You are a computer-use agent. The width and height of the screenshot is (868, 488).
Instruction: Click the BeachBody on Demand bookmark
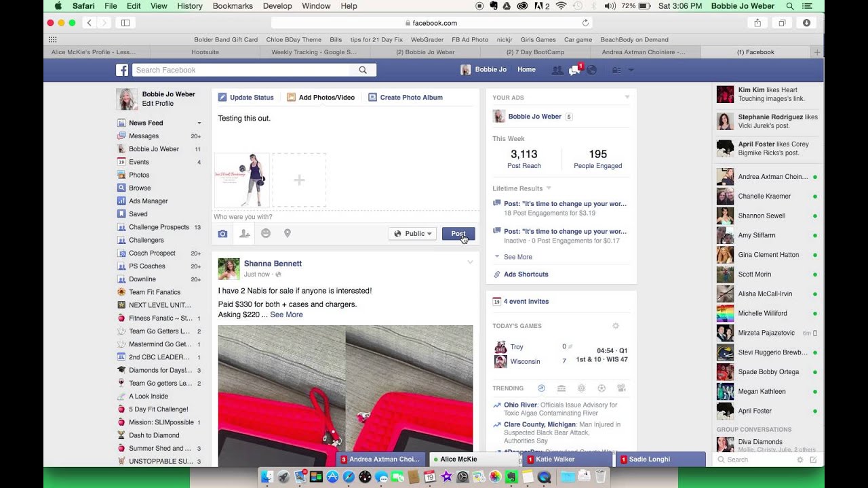click(x=634, y=40)
